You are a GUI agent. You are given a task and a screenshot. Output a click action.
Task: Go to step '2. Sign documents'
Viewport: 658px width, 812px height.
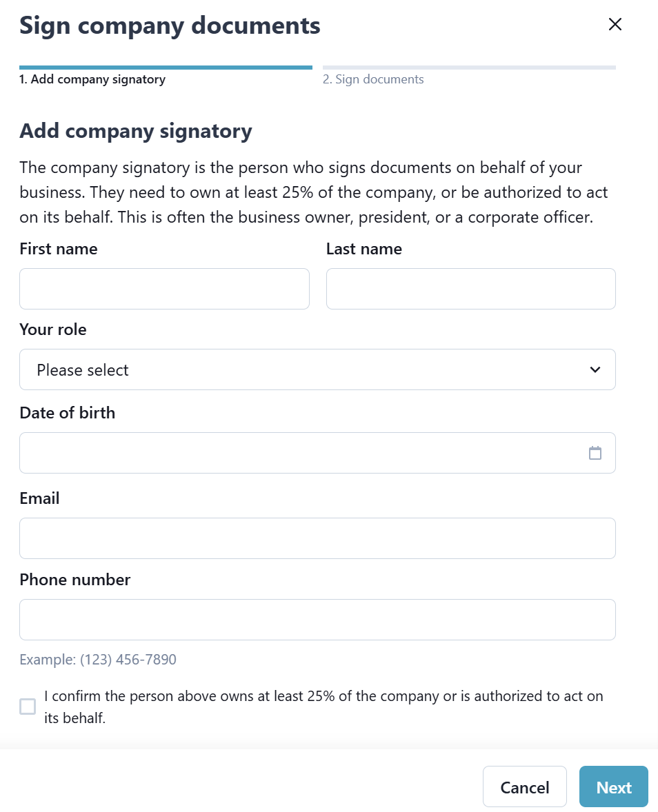coord(373,79)
